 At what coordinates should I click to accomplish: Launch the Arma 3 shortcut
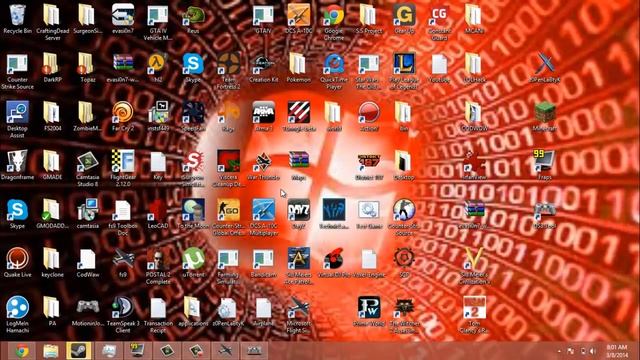click(263, 116)
